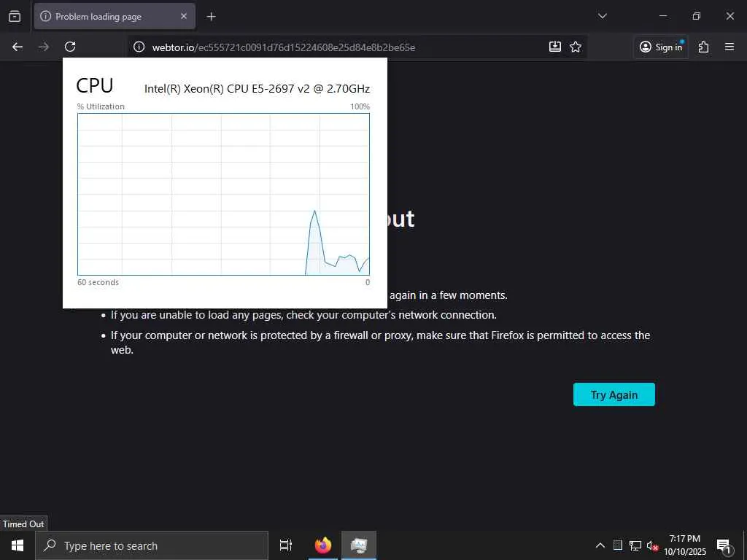Screen dimensions: 747x560
Task: Switch to Firefox taskbar icon
Action: point(323,545)
